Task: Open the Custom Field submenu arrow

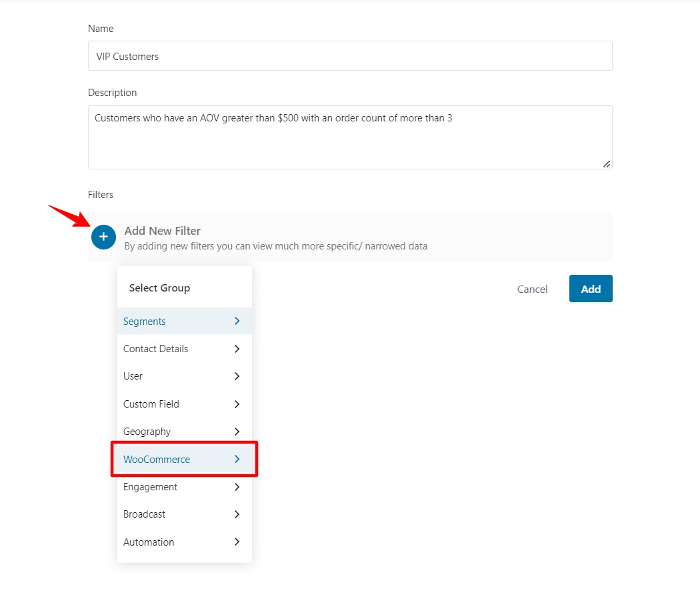Action: [x=237, y=404]
